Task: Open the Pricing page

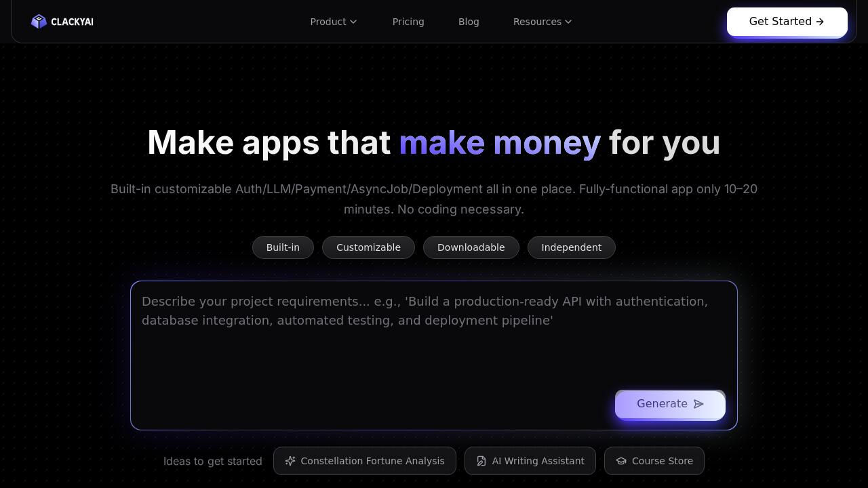Action: [x=408, y=22]
